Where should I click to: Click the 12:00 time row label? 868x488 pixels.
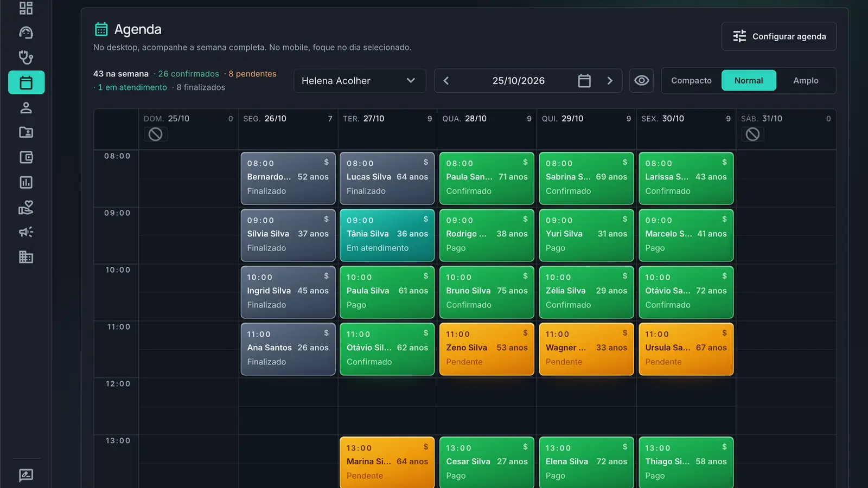118,384
